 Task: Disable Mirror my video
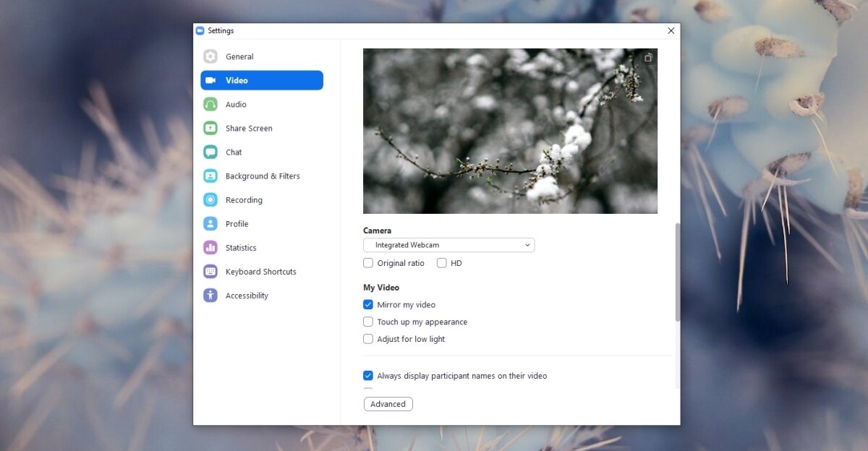point(367,304)
